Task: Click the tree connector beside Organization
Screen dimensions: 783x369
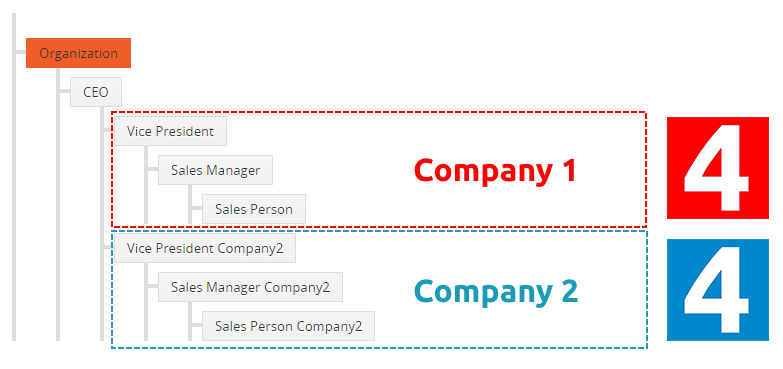Action: 20,51
